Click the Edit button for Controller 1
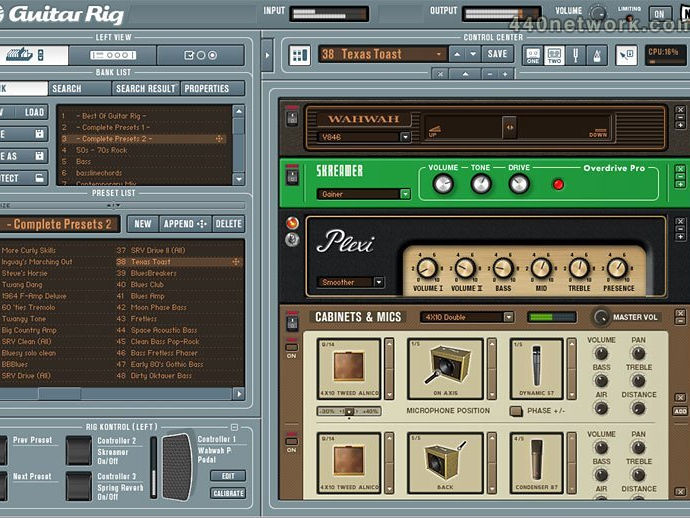Screen dimensions: 690x518 tap(228, 476)
